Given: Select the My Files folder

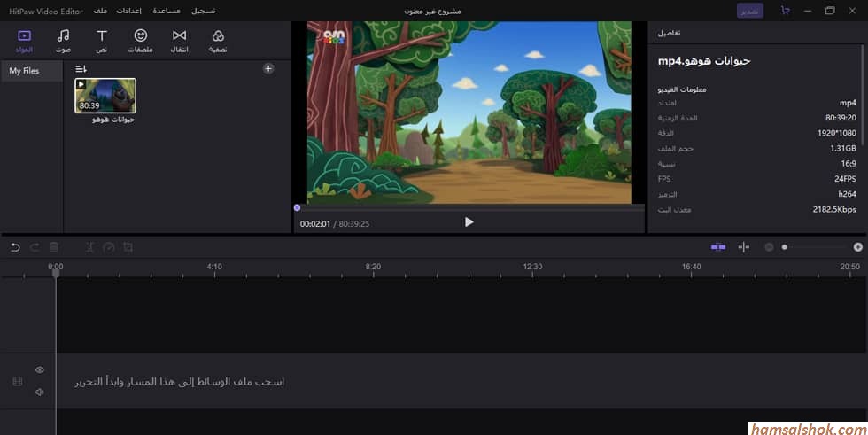Looking at the screenshot, I should tap(32, 71).
